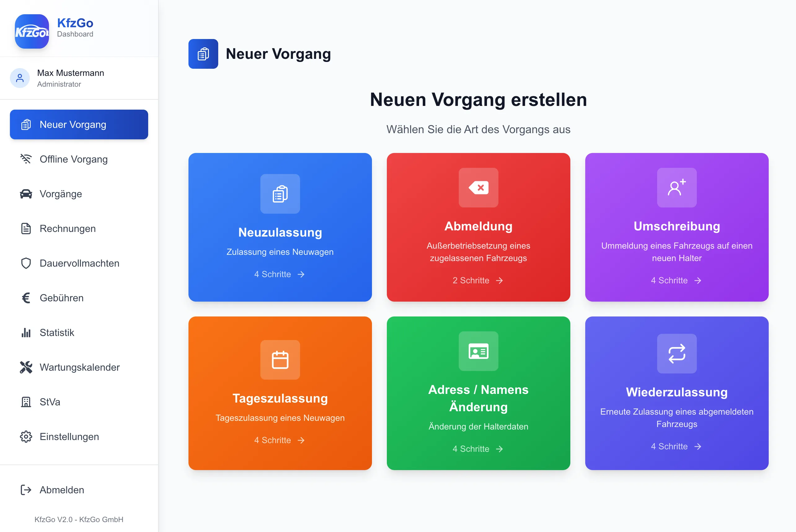Screen dimensions: 796x532
Task: Open Offline Vorgang in sidebar
Action: (73, 159)
